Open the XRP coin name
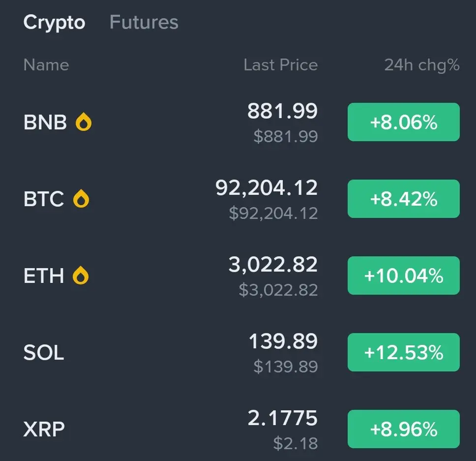The width and height of the screenshot is (476, 461). [x=44, y=430]
